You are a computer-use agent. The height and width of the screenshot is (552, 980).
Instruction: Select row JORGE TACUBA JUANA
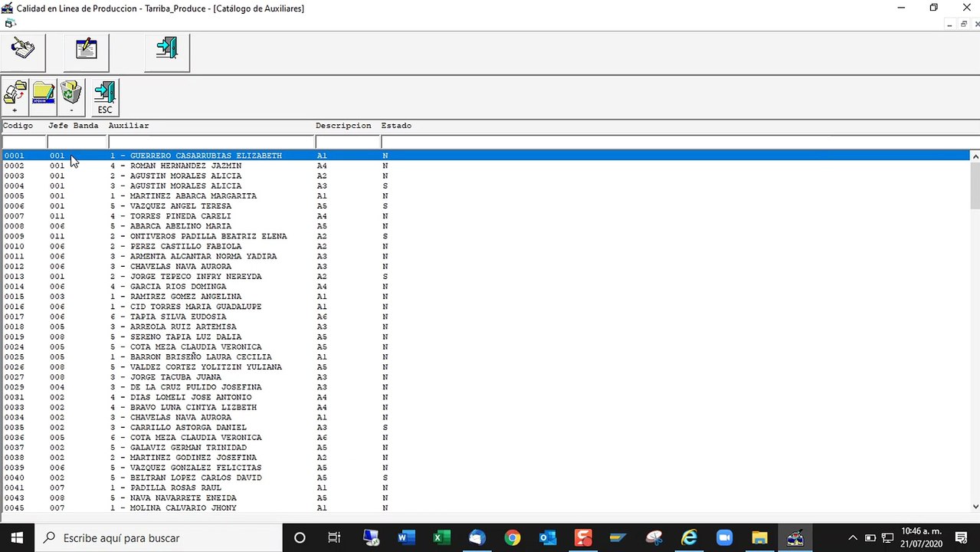tap(486, 376)
